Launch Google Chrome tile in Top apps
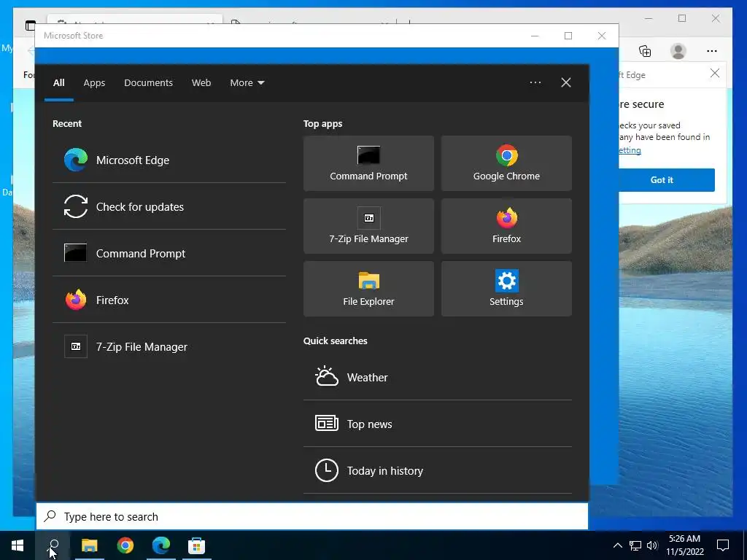Image resolution: width=747 pixels, height=560 pixels. 506,163
